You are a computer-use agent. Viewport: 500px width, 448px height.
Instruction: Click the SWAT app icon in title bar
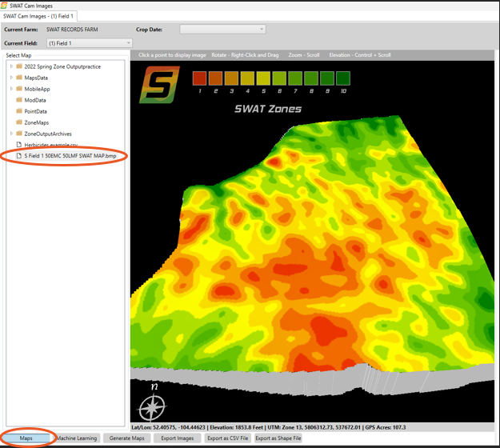(x=4, y=6)
